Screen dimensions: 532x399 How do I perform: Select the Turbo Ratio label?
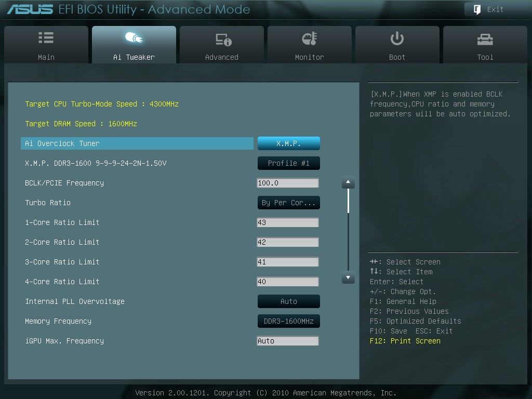(48, 203)
